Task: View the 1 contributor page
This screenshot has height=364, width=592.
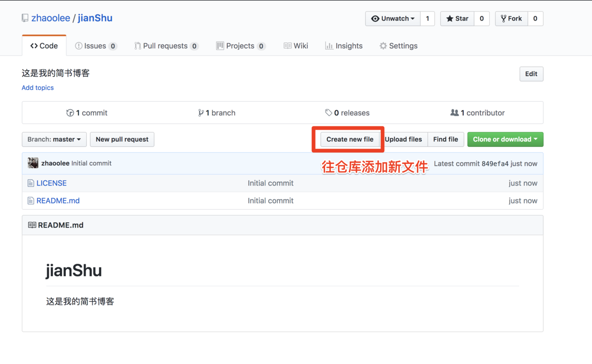Action: click(477, 113)
